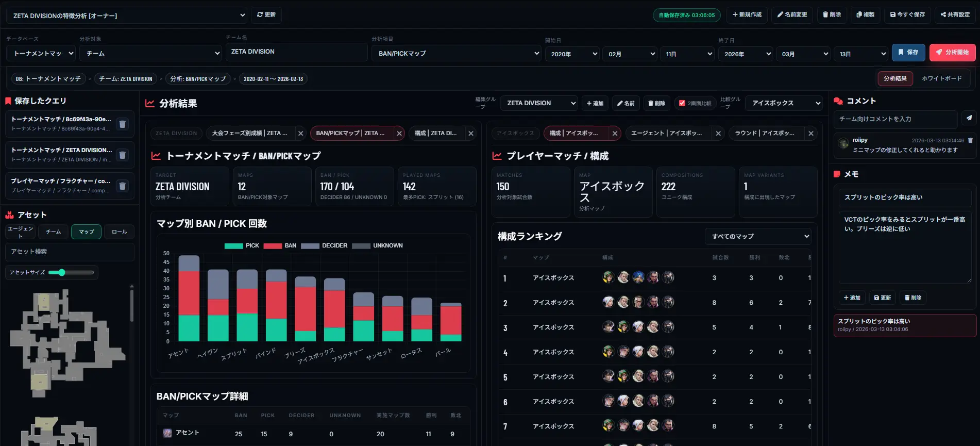The width and height of the screenshot is (980, 446).
Task: Toggle the 2画面比較 checkbox
Action: [x=682, y=103]
